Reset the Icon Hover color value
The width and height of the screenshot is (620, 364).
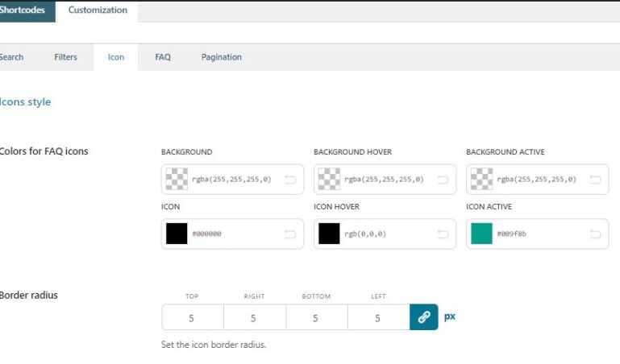point(443,234)
